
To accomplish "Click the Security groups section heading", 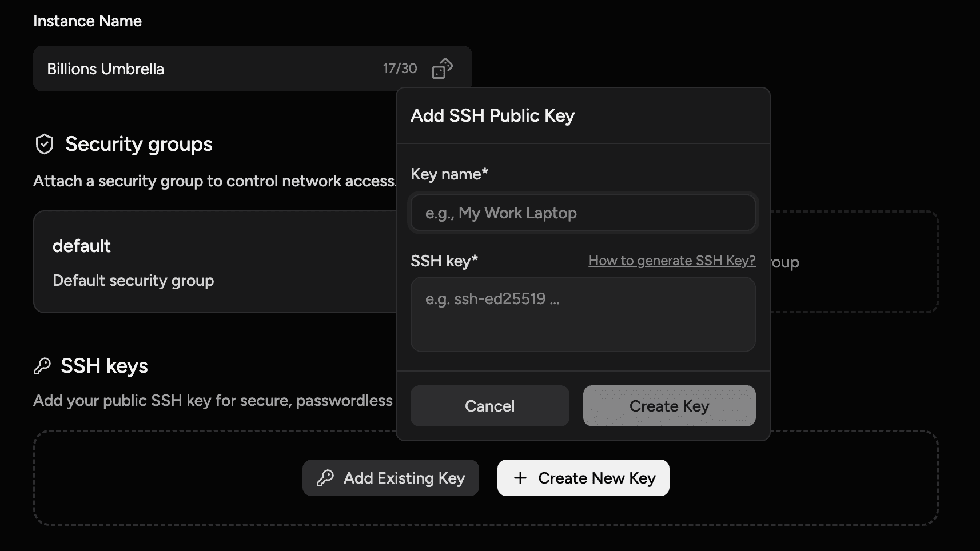I will (139, 144).
